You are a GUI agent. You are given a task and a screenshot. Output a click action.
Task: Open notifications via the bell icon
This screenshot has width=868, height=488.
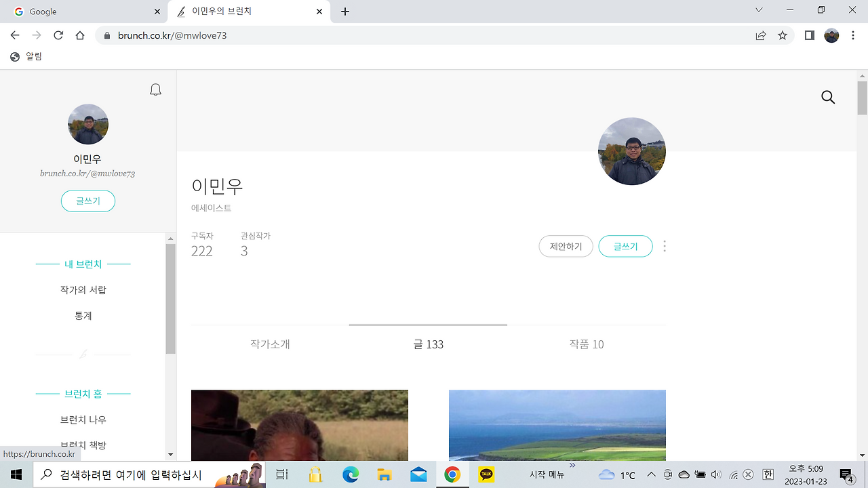point(155,89)
